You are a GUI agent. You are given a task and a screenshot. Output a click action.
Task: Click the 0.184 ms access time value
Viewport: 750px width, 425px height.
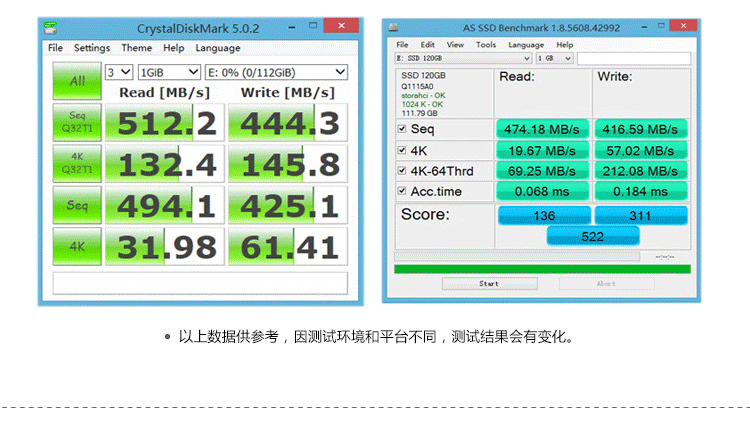640,192
